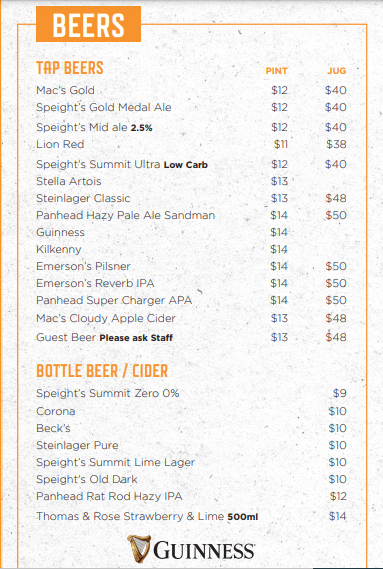This screenshot has width=383, height=569.
Task: Click the Lion Red pint price $11
Action: pyautogui.click(x=281, y=144)
